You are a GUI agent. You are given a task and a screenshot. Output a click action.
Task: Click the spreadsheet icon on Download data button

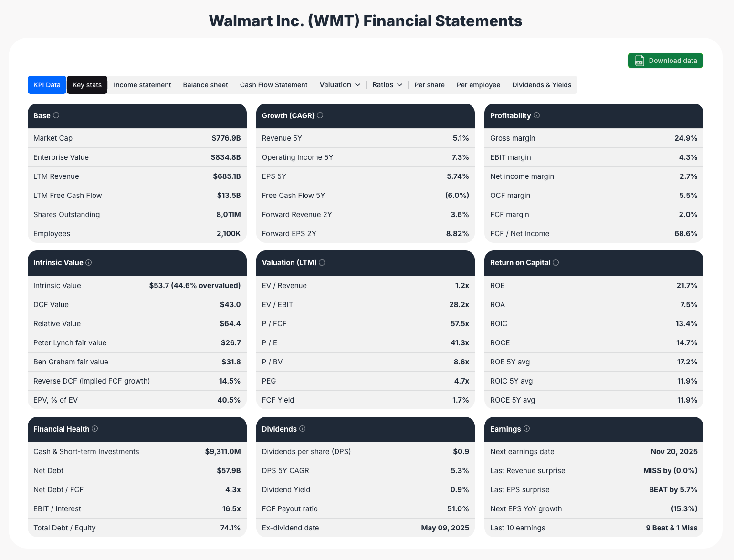639,61
